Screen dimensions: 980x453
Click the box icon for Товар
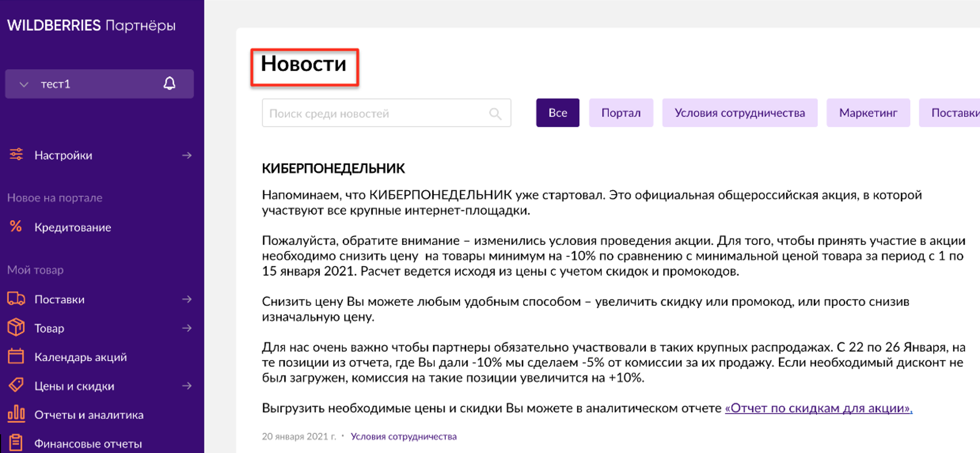tap(16, 328)
